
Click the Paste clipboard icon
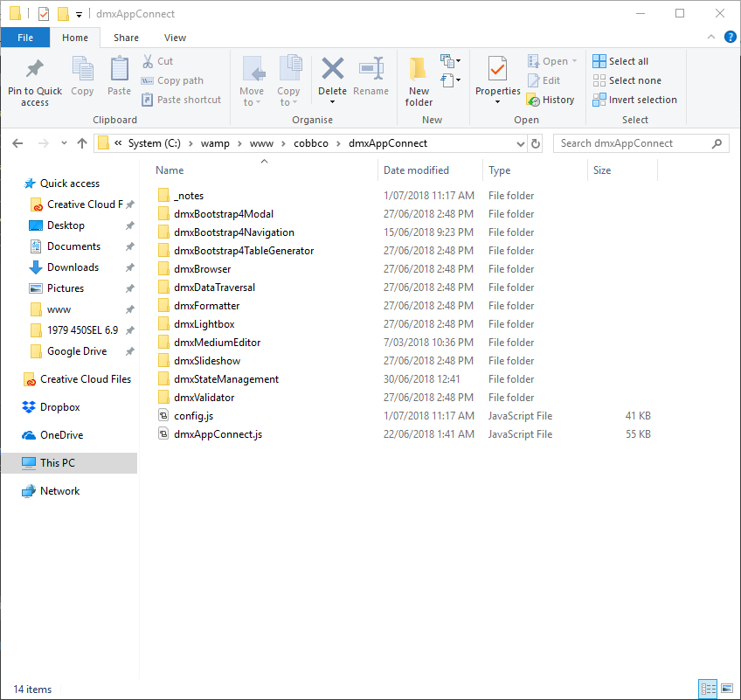pos(119,69)
